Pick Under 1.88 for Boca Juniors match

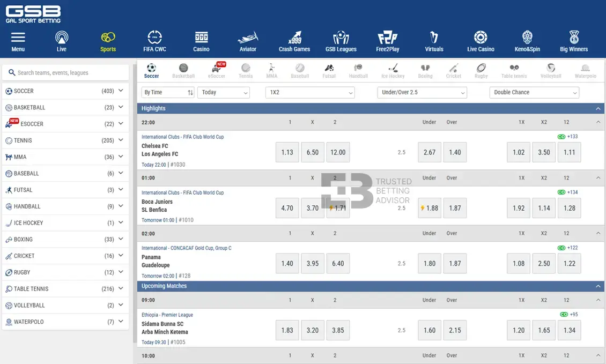(430, 208)
